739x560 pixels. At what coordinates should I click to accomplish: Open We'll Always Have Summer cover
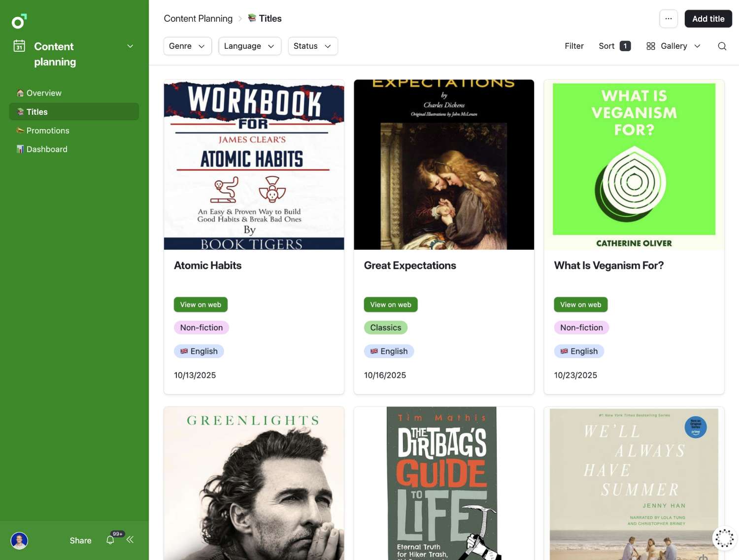click(634, 483)
